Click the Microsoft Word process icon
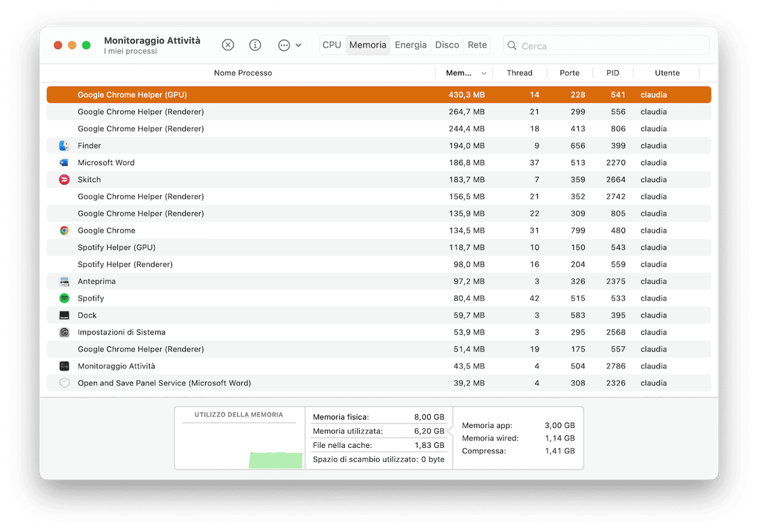The height and width of the screenshot is (532, 758). click(64, 163)
